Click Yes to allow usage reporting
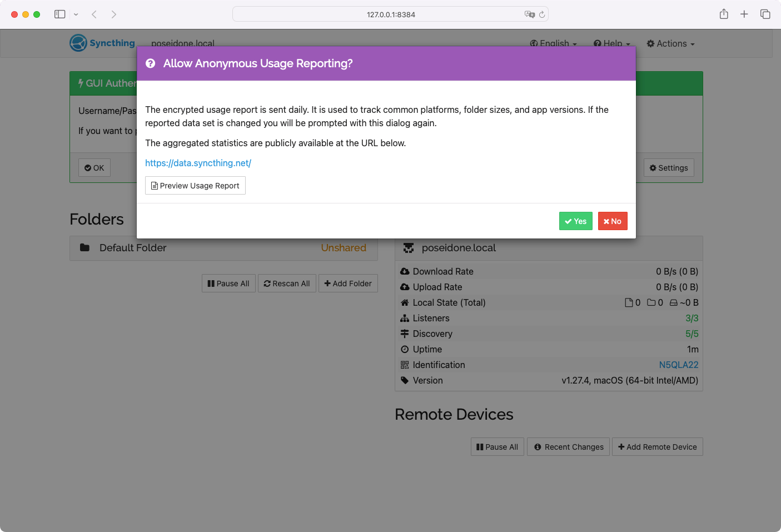 click(575, 221)
